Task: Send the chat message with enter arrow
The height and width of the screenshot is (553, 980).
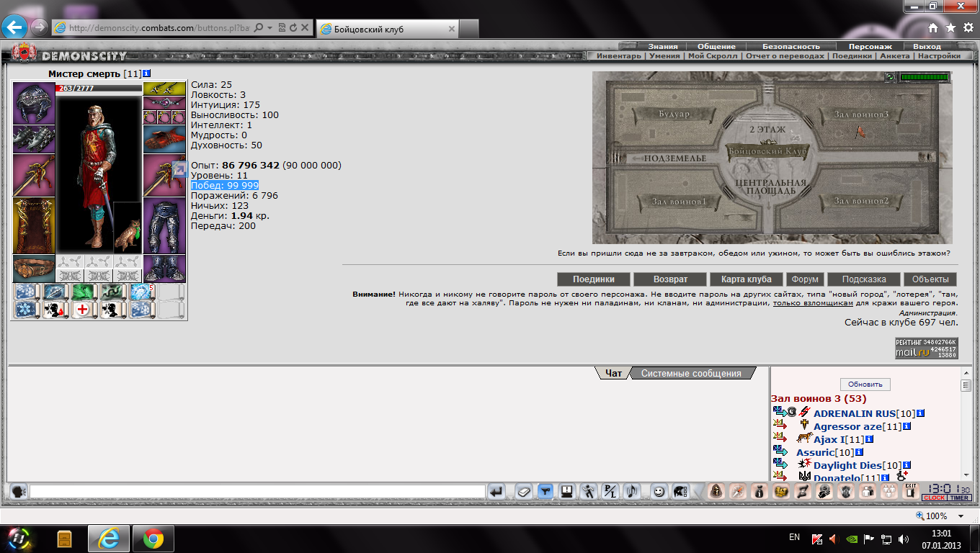Action: pyautogui.click(x=496, y=492)
